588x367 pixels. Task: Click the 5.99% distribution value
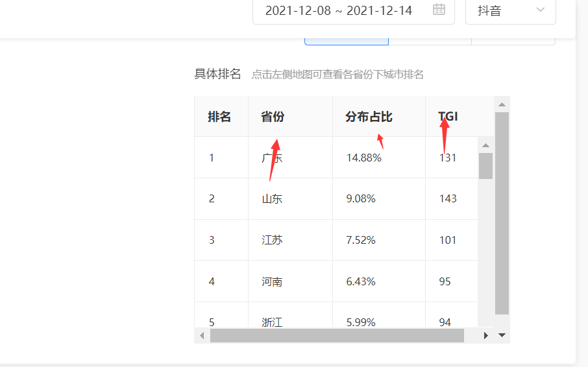361,322
